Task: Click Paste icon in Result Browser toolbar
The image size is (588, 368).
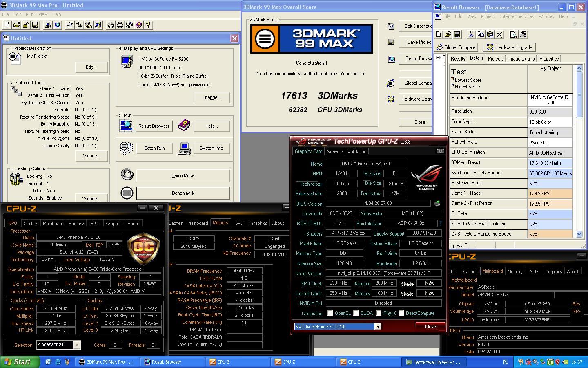Action: coord(490,34)
